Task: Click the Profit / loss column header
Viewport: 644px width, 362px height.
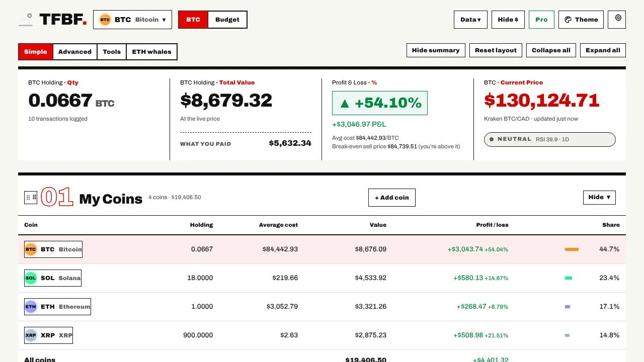Action: (x=492, y=225)
